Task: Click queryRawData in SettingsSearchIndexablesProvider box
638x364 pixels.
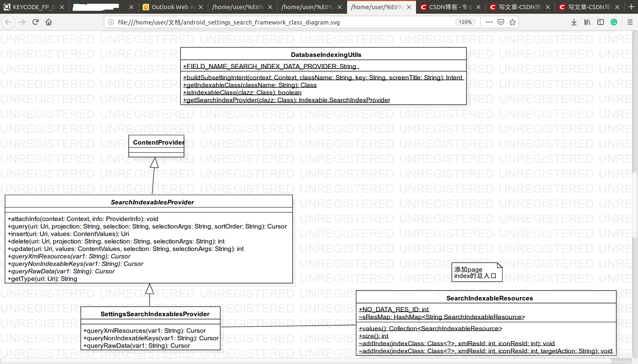Action: 136,346
